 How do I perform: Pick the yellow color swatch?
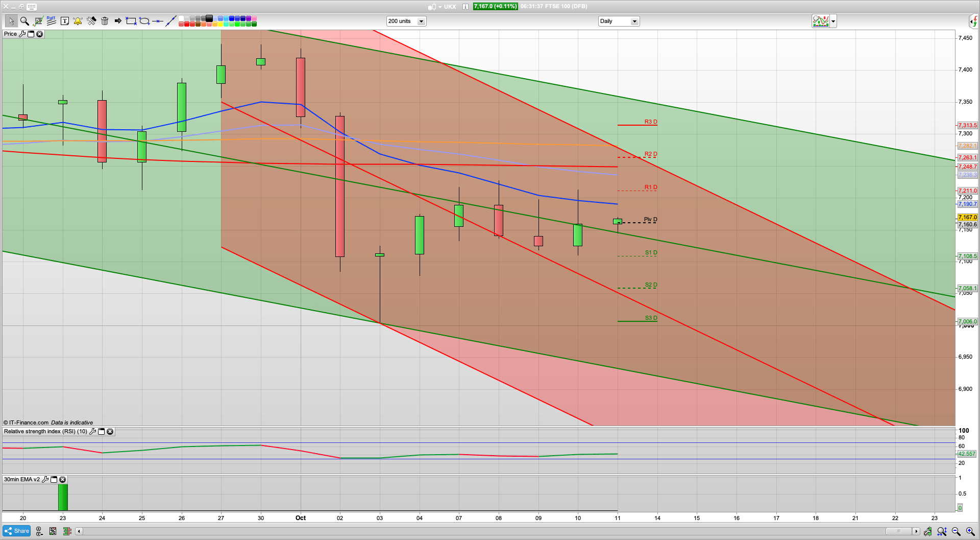(x=220, y=24)
